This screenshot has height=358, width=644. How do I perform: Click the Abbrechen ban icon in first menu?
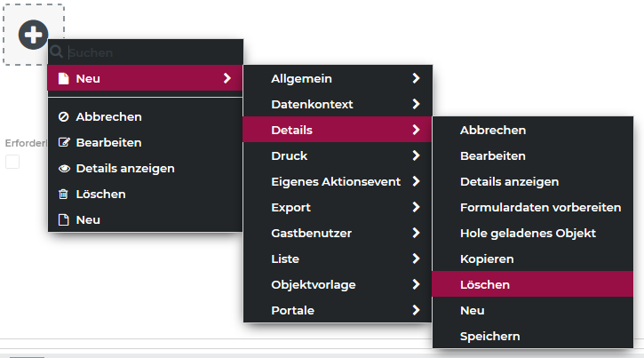point(63,116)
